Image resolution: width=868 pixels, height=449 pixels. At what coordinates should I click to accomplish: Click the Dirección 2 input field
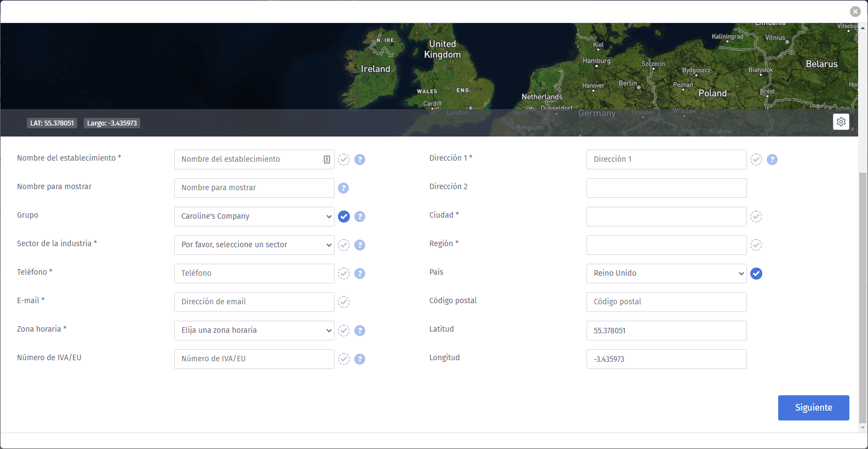666,188
